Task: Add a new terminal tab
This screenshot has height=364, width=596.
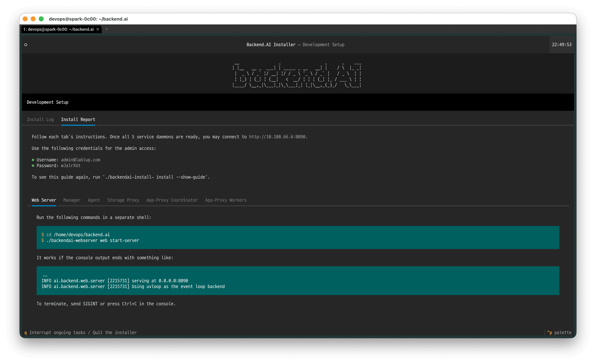Action: point(106,29)
